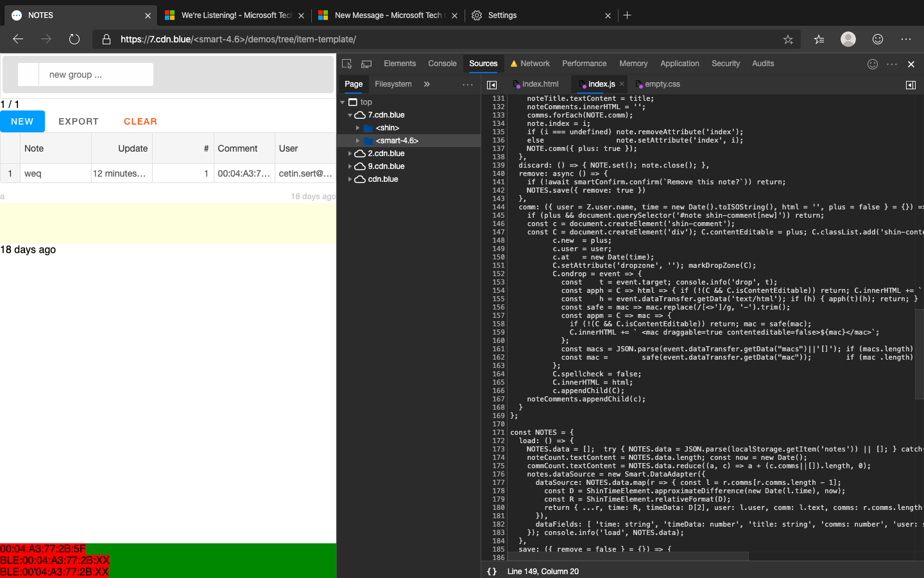The width and height of the screenshot is (924, 578).
Task: Open DevTools feedback smiley icon
Action: tap(872, 64)
